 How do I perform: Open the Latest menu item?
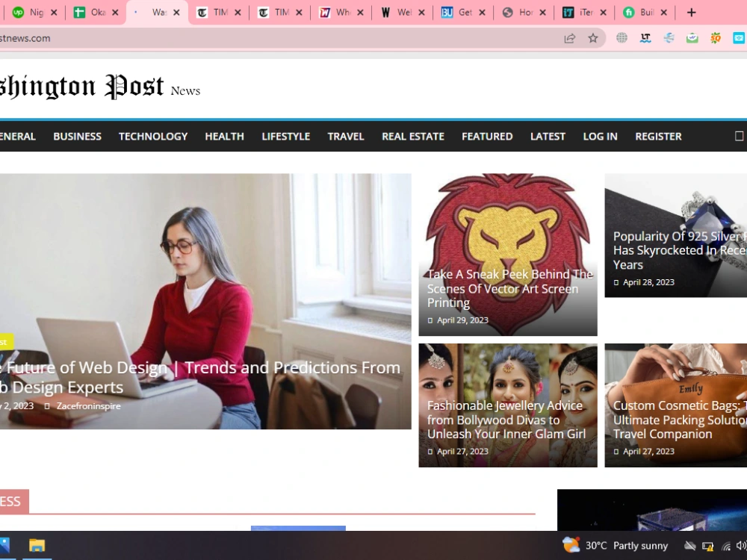click(548, 136)
